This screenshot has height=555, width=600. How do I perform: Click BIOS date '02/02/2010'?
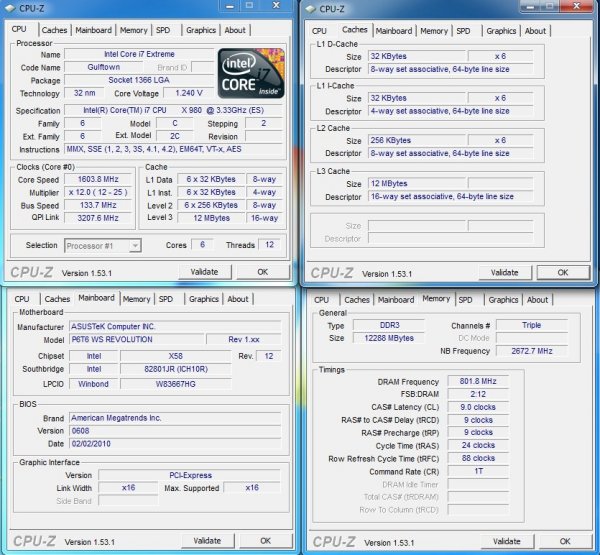(x=175, y=444)
